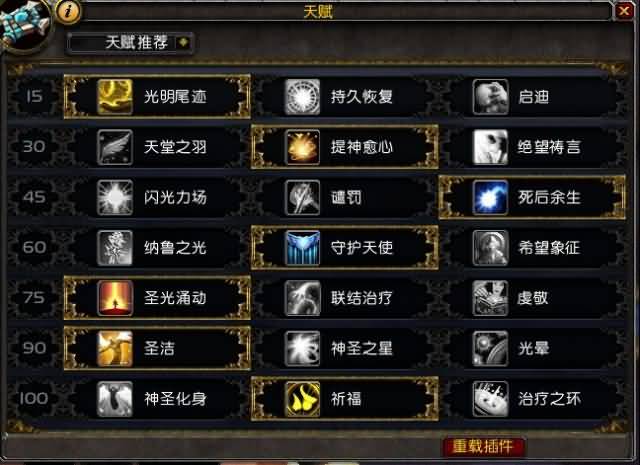Screen dimensions: 640x465
Task: Pick the 绝望祷言 talent icon
Action: coord(490,147)
